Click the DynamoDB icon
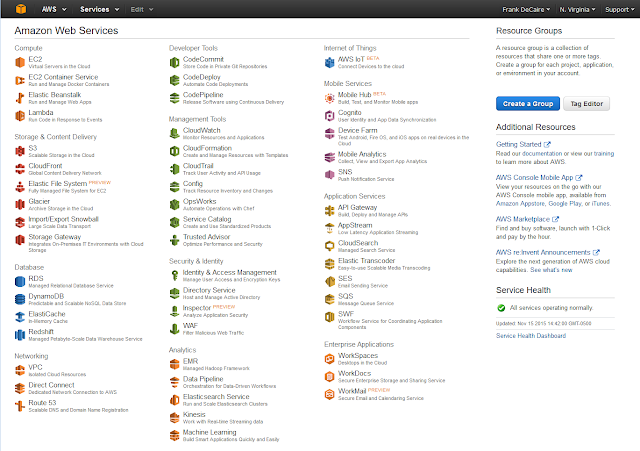This screenshot has height=451, width=640. (x=20, y=299)
